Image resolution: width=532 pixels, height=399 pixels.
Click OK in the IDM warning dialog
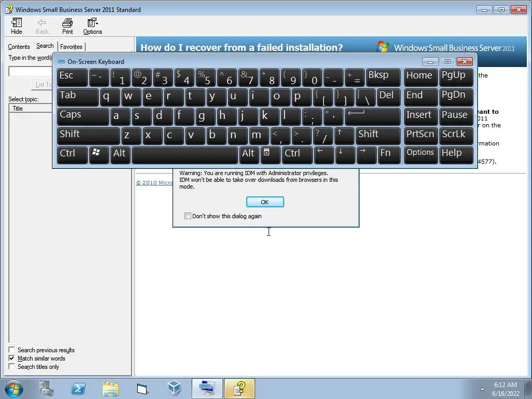265,202
